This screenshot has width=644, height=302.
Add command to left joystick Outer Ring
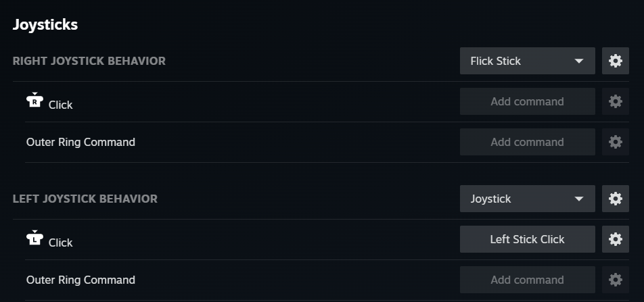[527, 280]
